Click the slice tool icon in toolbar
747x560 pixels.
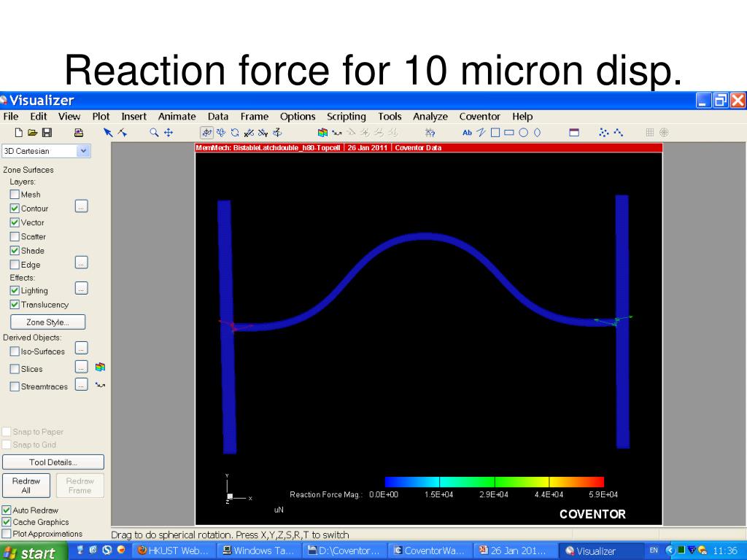click(322, 133)
